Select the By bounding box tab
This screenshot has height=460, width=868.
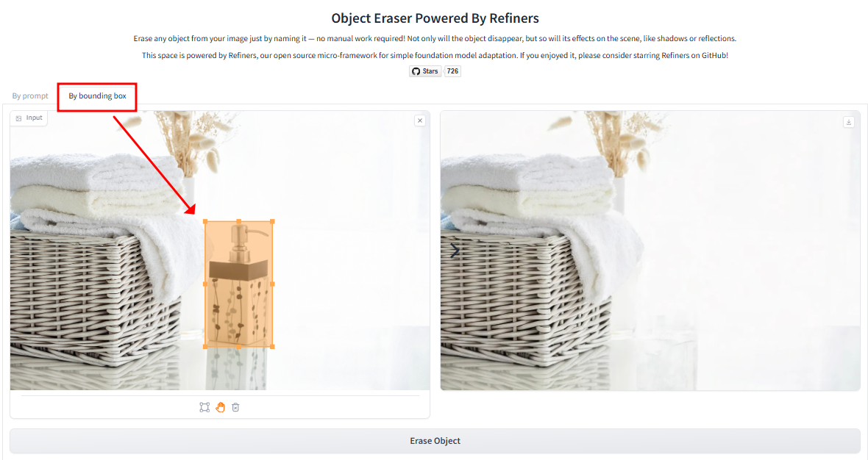pyautogui.click(x=97, y=96)
